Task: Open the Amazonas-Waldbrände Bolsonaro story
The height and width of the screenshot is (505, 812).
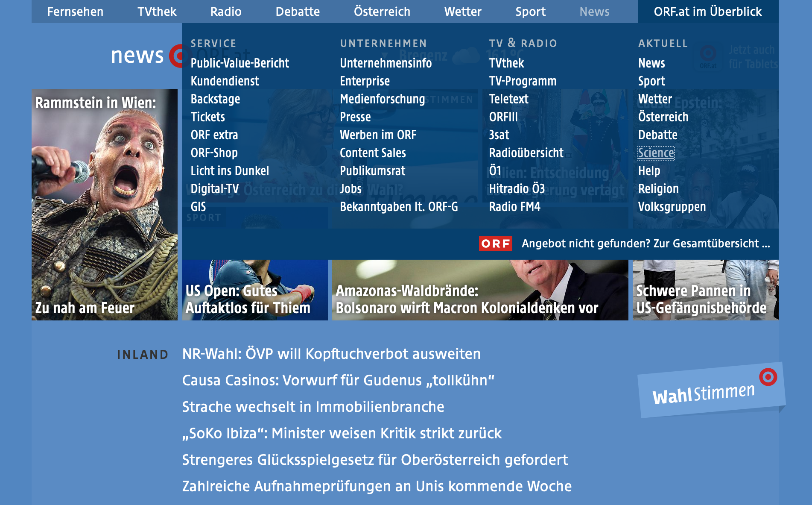Action: coord(480,290)
